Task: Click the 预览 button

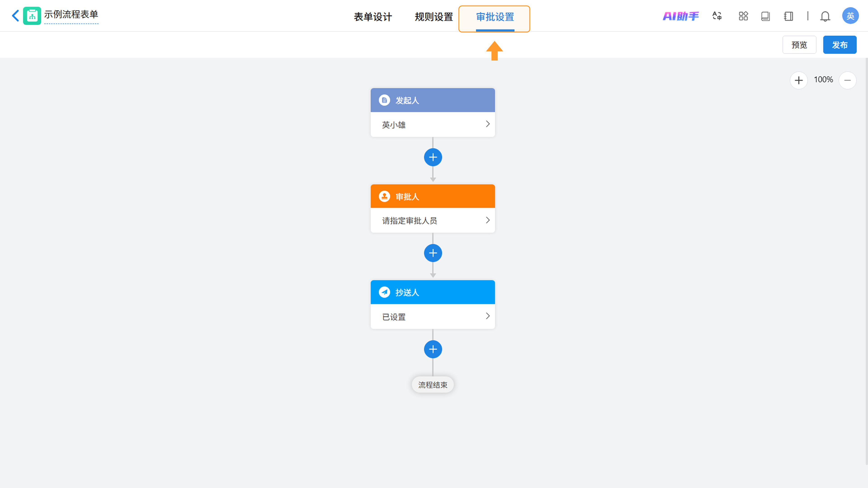Action: 799,45
